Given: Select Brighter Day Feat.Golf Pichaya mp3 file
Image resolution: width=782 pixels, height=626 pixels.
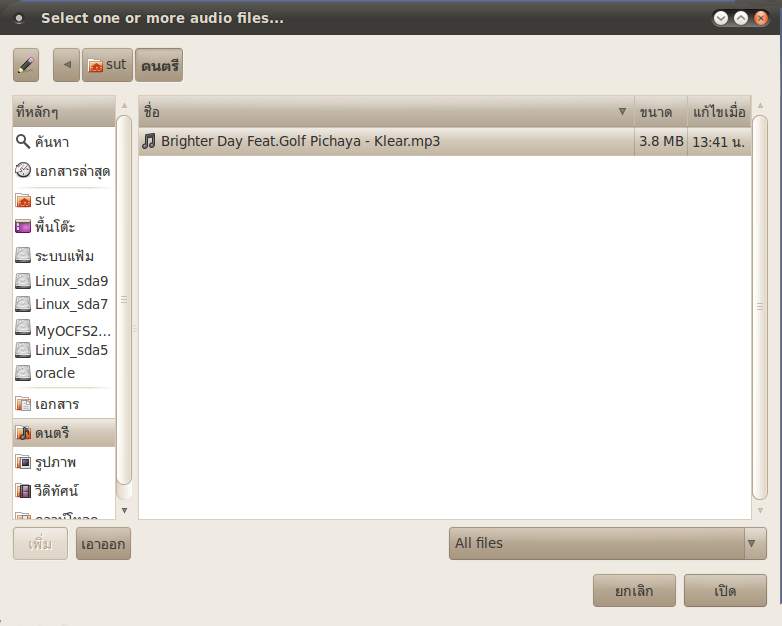Looking at the screenshot, I should tap(444, 141).
